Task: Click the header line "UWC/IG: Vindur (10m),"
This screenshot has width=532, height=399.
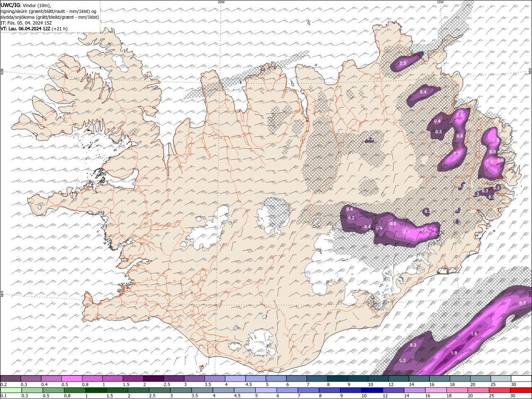Action: pyautogui.click(x=26, y=5)
